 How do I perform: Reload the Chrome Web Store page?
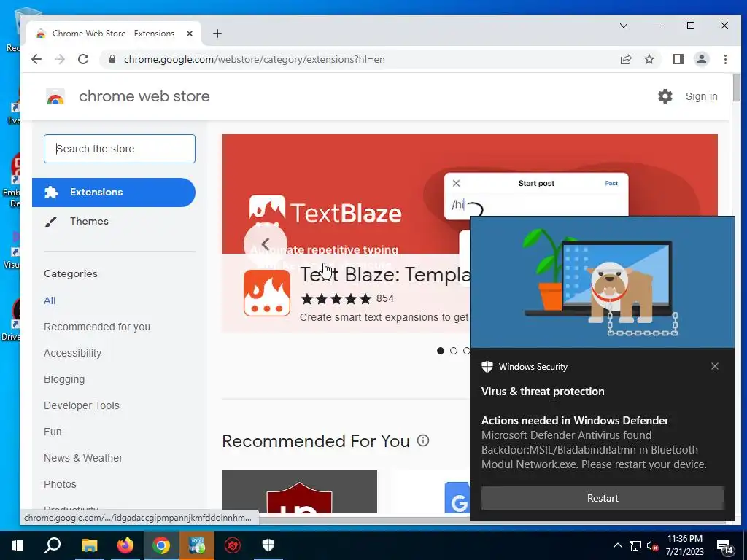83,59
